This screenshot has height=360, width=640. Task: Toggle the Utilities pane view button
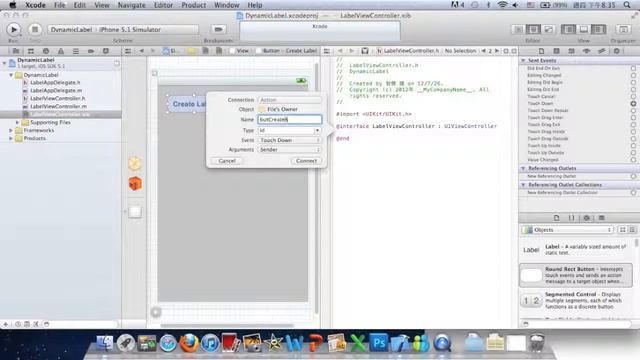pyautogui.click(x=598, y=29)
